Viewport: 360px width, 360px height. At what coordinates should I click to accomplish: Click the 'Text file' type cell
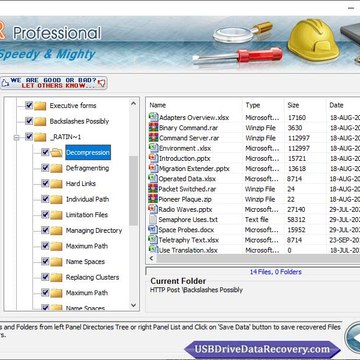tap(257, 220)
